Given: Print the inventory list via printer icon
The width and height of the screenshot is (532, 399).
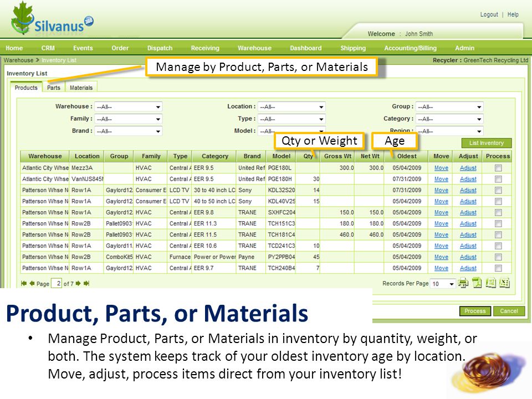Looking at the screenshot, I should click(x=463, y=283).
